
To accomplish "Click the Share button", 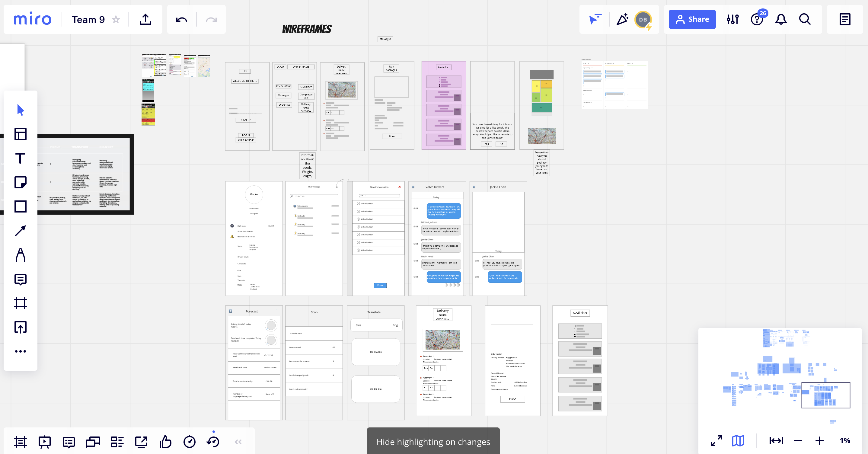I will tap(692, 19).
